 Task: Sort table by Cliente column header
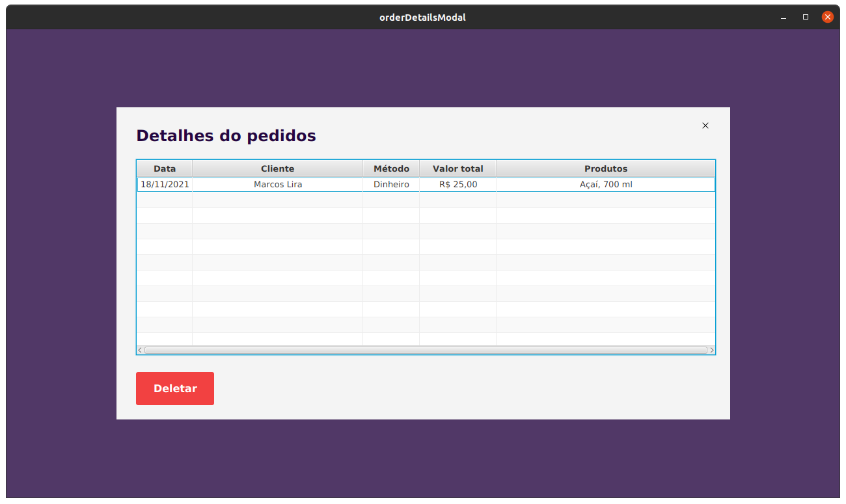278,168
